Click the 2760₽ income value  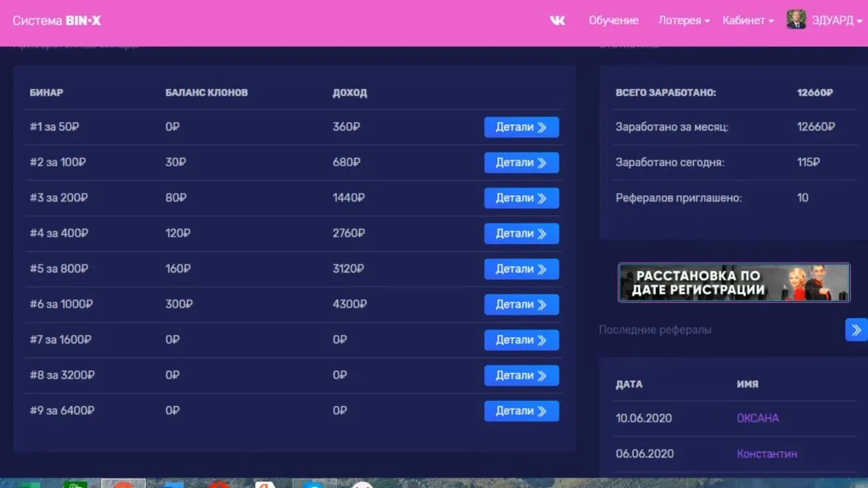pyautogui.click(x=349, y=233)
